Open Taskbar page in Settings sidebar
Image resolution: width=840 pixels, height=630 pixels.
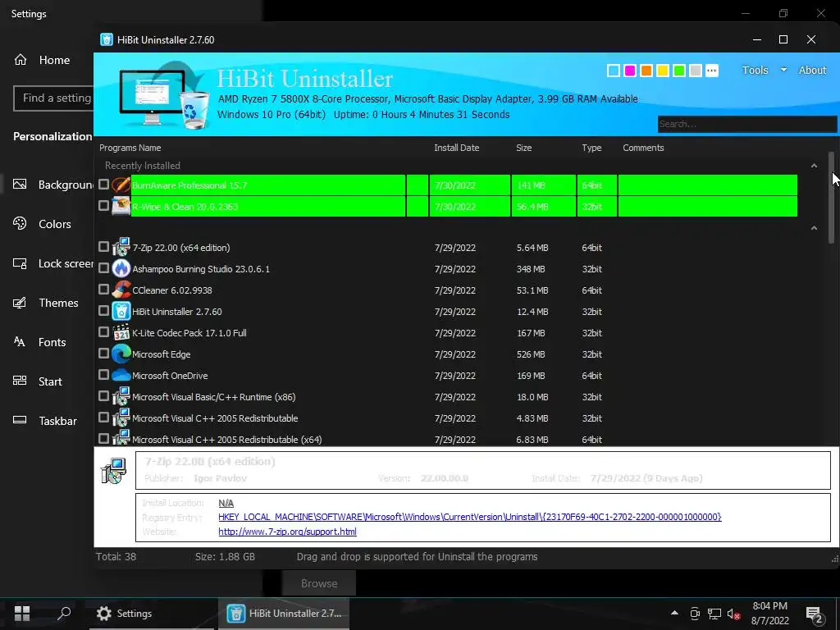pyautogui.click(x=45, y=421)
